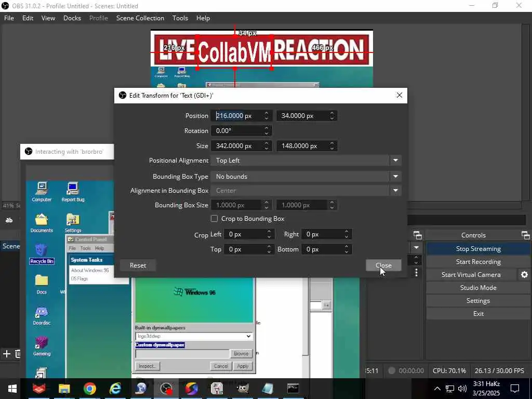Increase Crop Bottom with up arrow

click(347, 247)
